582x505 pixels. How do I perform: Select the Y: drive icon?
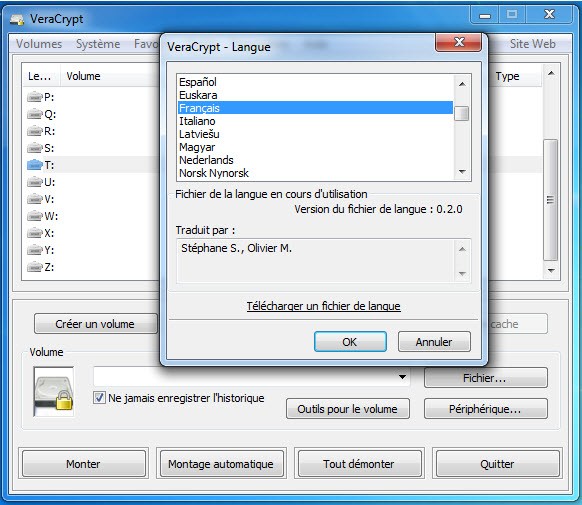pos(35,250)
